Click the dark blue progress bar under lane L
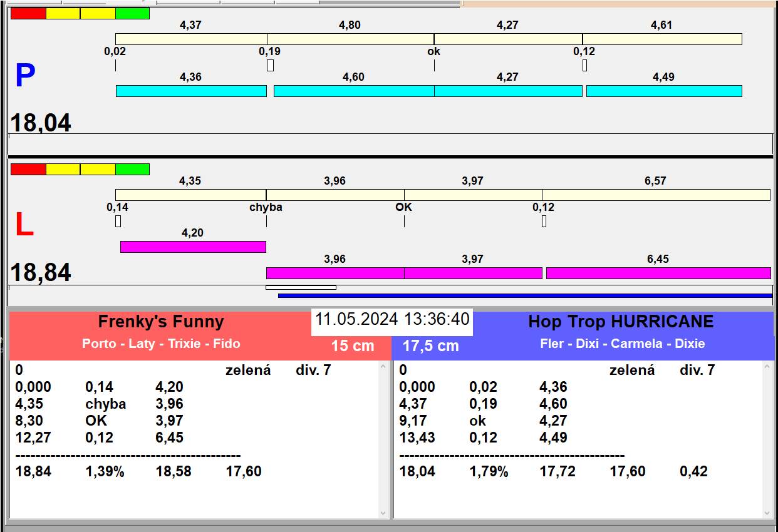 (x=524, y=295)
